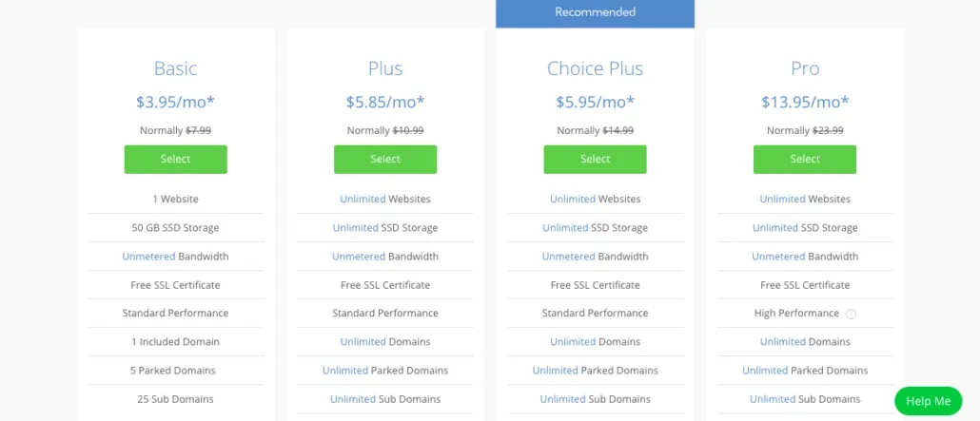Click the $5.95/mo* Choice Plus price

point(595,102)
